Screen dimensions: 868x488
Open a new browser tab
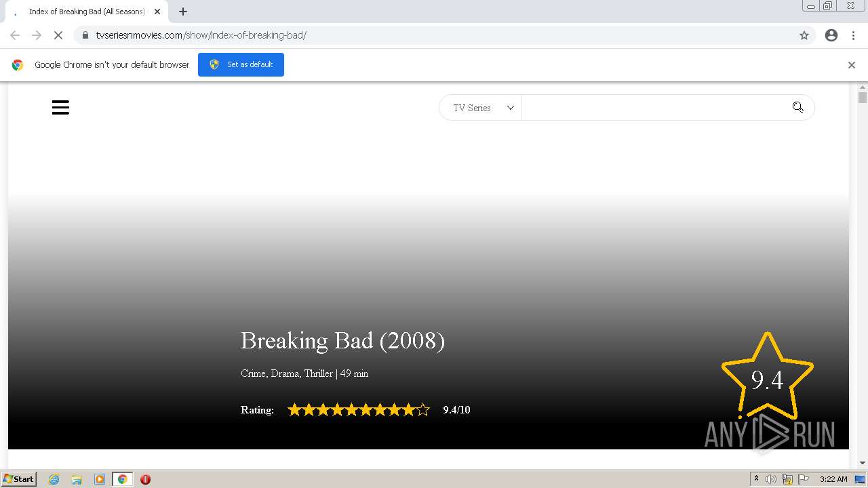[x=183, y=12]
